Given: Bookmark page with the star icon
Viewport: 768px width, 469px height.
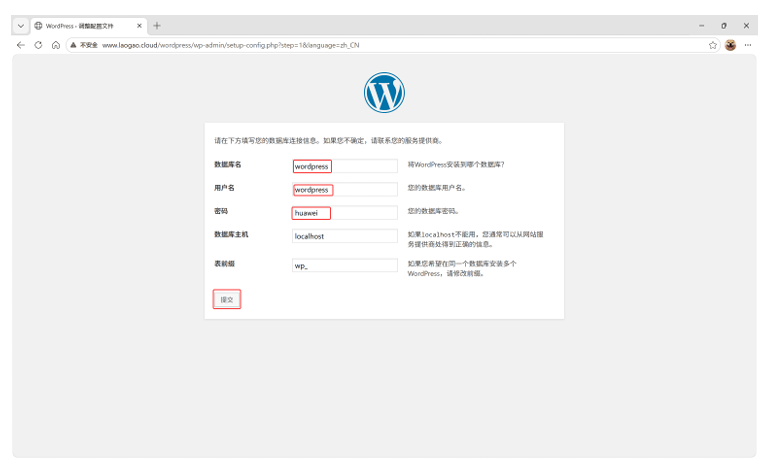Looking at the screenshot, I should [713, 45].
